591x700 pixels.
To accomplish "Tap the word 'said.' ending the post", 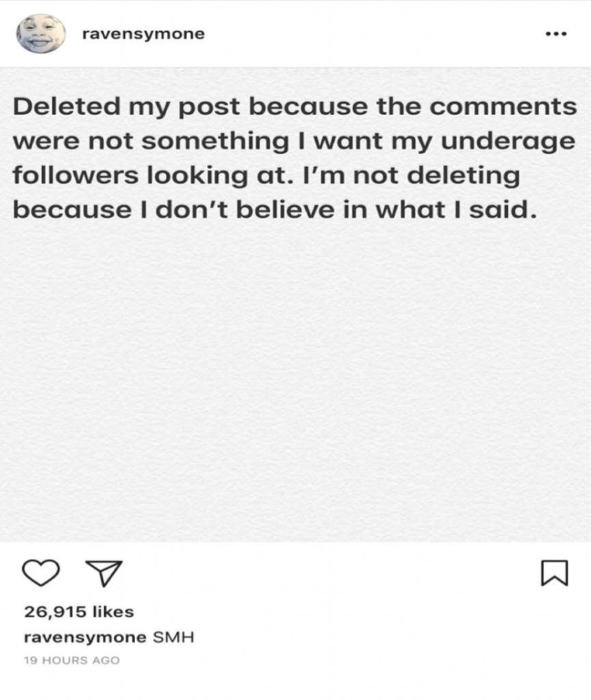I will [503, 209].
